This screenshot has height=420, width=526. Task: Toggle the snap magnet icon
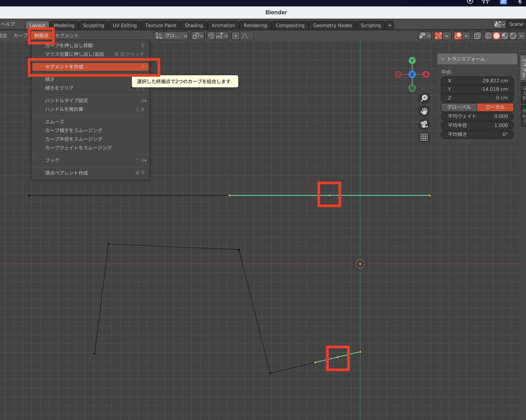click(211, 36)
